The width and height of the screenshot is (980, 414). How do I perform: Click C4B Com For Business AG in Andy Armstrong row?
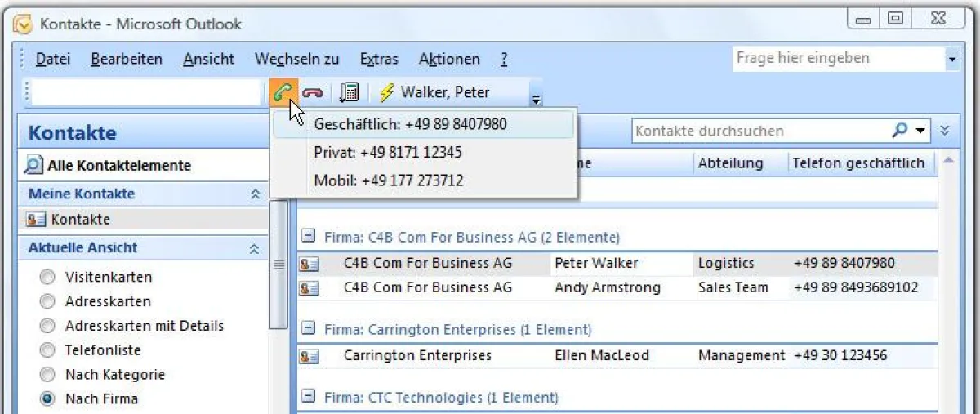(428, 287)
